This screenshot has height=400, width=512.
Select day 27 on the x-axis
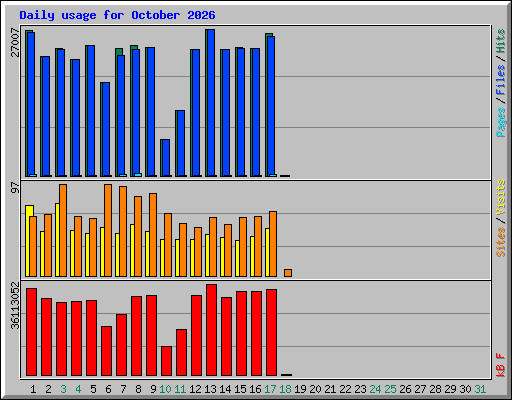click(x=420, y=389)
